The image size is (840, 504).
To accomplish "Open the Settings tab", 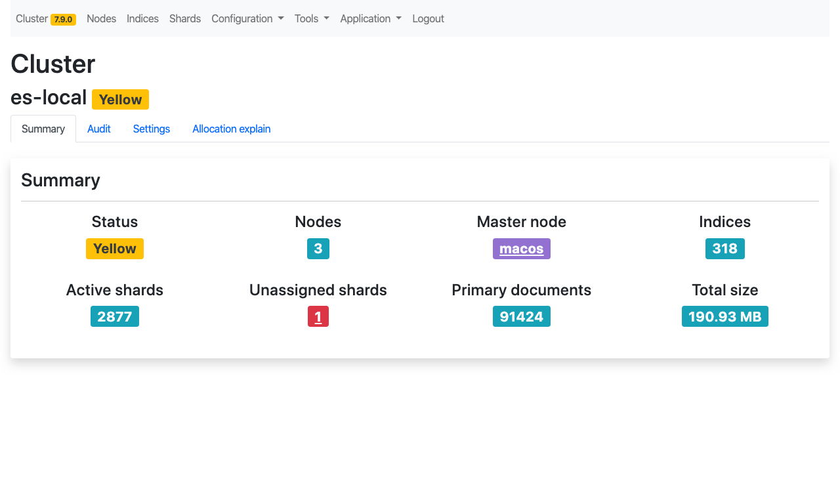I will click(x=152, y=129).
